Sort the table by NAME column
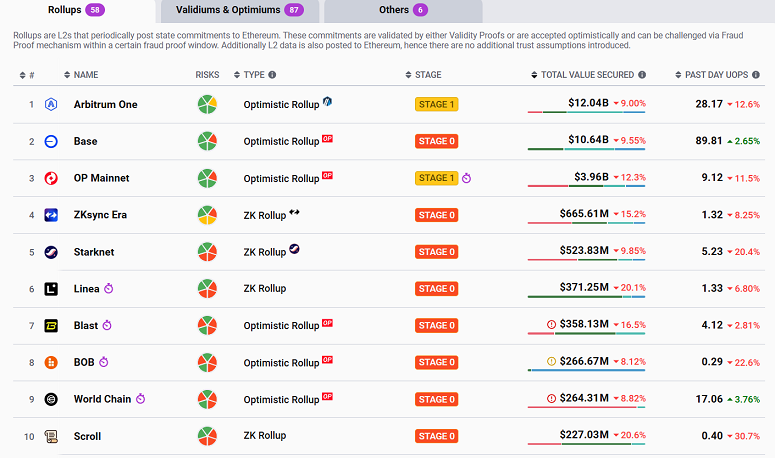 coord(85,75)
